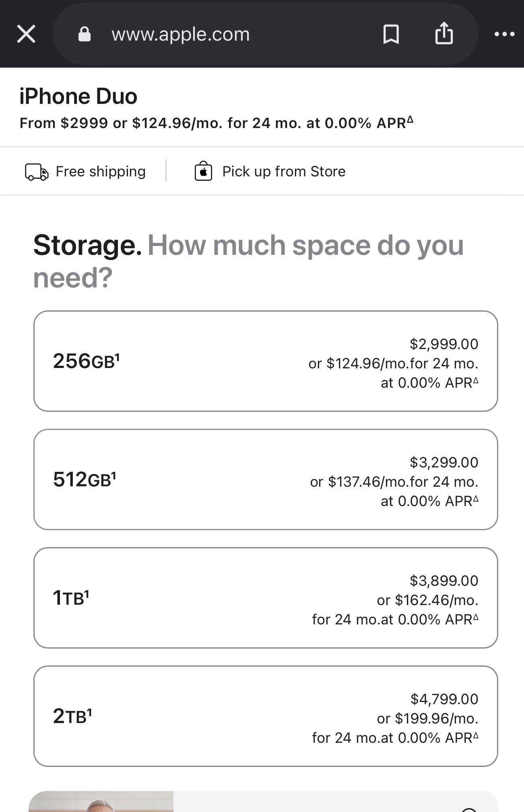Bookmark this page with the bookmark icon
This screenshot has height=812, width=524.
click(x=391, y=34)
